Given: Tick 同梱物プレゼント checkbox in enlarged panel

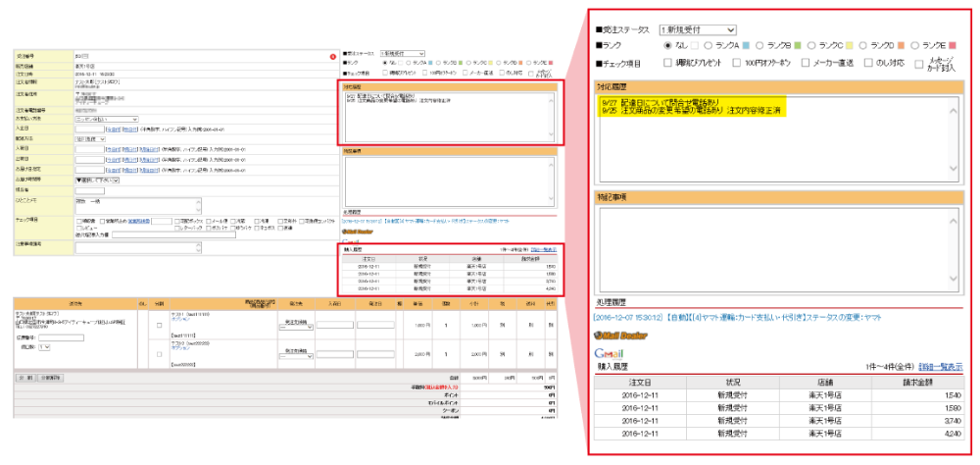Looking at the screenshot, I should tap(668, 63).
